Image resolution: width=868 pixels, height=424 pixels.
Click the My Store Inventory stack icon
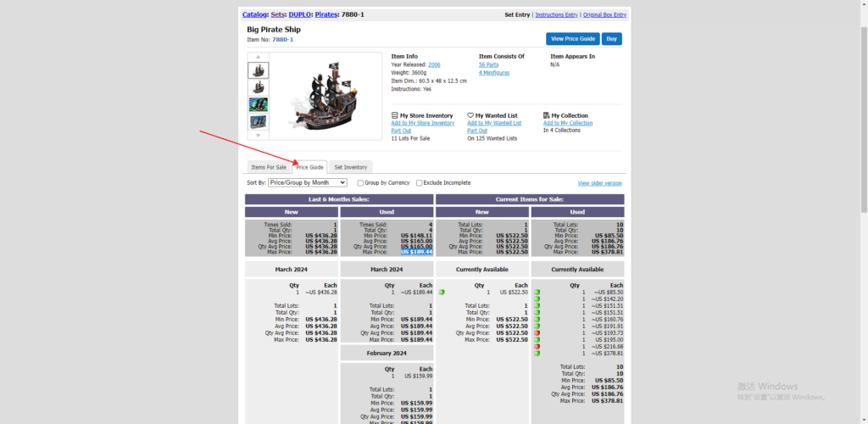[395, 115]
